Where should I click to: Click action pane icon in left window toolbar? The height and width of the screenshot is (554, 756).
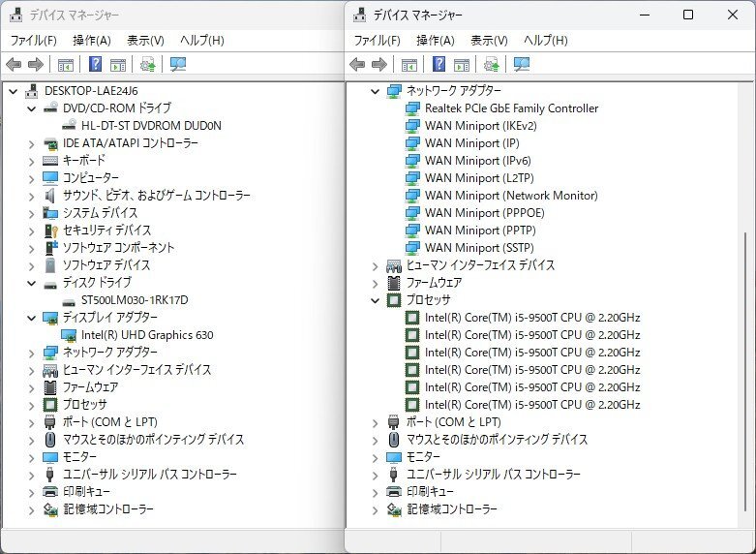pyautogui.click(x=118, y=64)
